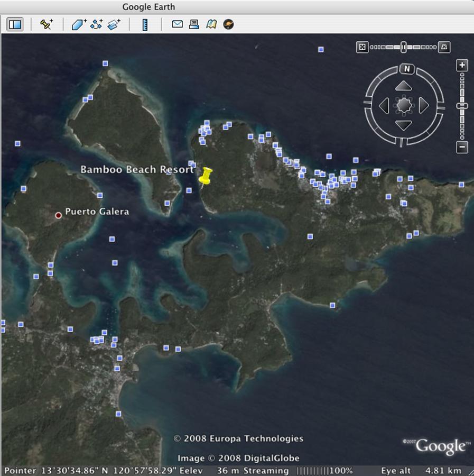Screen dimensions: 474x476
Task: Click the blue marker at far east coast edge
Action: (x=461, y=185)
